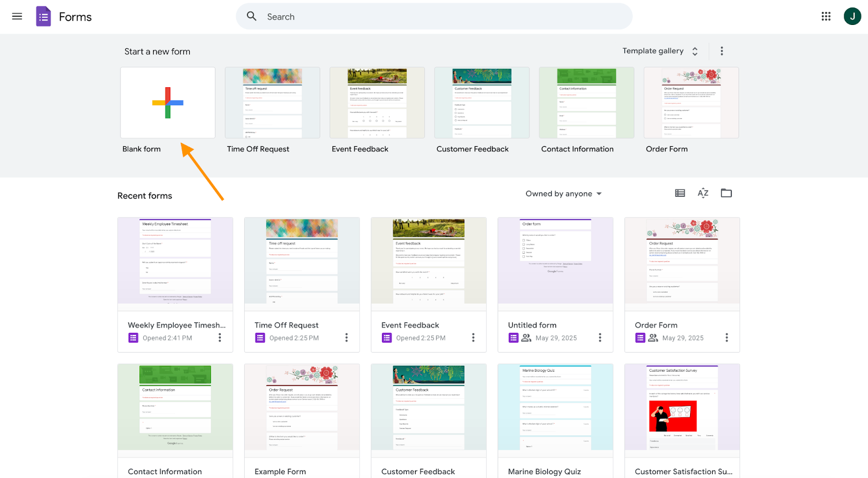Open the Example Form preview

302,407
